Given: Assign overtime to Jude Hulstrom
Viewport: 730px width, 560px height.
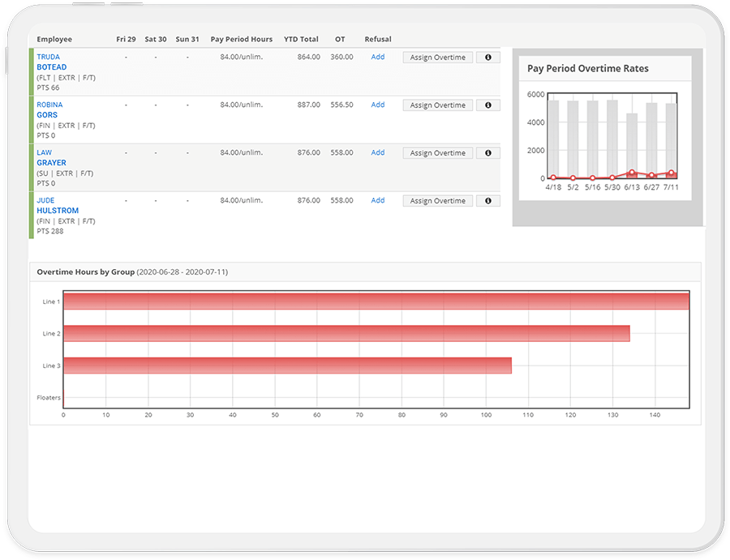Looking at the screenshot, I should (438, 201).
